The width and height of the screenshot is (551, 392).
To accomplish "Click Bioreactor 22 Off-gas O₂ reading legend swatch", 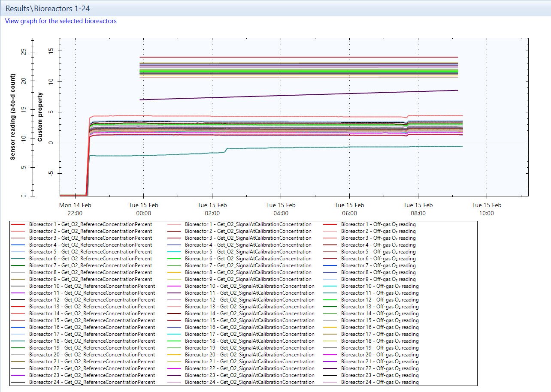I will click(330, 368).
